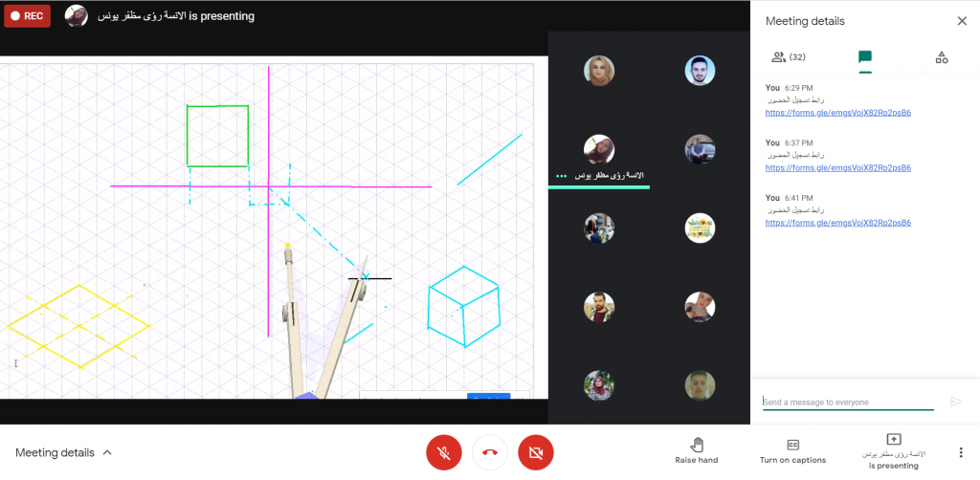
Task: Select the cyan cube on the shared drawing
Action: (463, 305)
